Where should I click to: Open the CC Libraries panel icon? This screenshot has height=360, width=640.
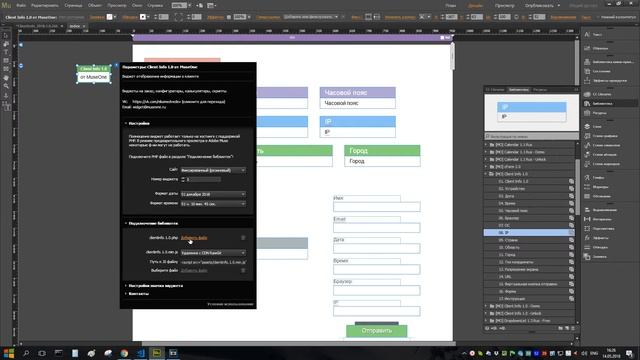(x=587, y=94)
